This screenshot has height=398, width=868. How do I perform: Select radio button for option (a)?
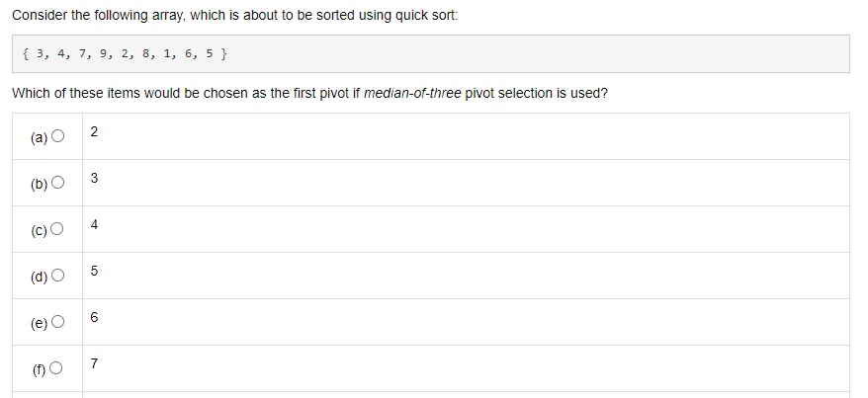pos(57,136)
